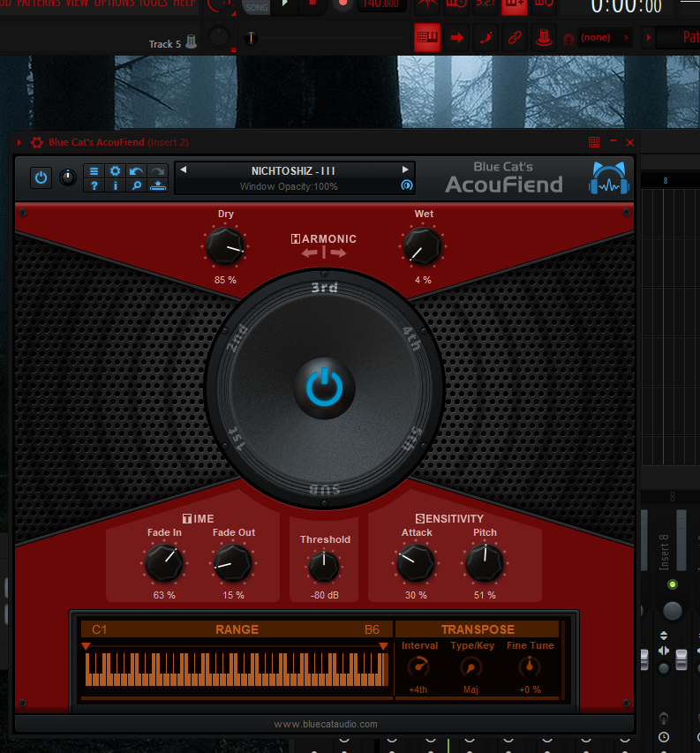This screenshot has width=700, height=753.
Task: Select next preset with right arrow
Action: pyautogui.click(x=405, y=169)
